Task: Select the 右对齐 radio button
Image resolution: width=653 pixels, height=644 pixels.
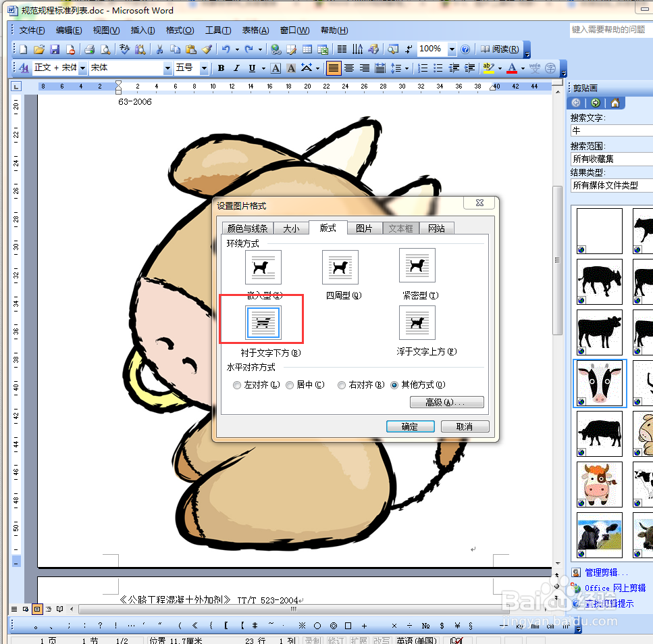Action: [x=342, y=385]
